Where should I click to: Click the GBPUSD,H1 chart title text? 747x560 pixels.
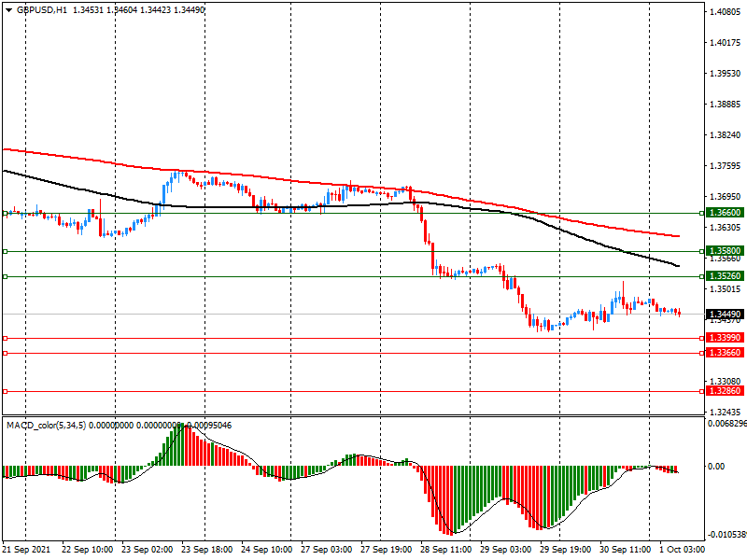42,10
